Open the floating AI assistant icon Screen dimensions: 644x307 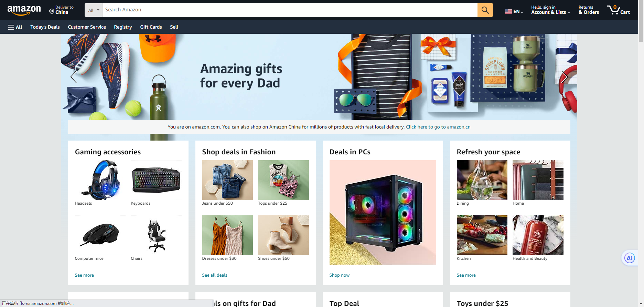[x=630, y=258]
